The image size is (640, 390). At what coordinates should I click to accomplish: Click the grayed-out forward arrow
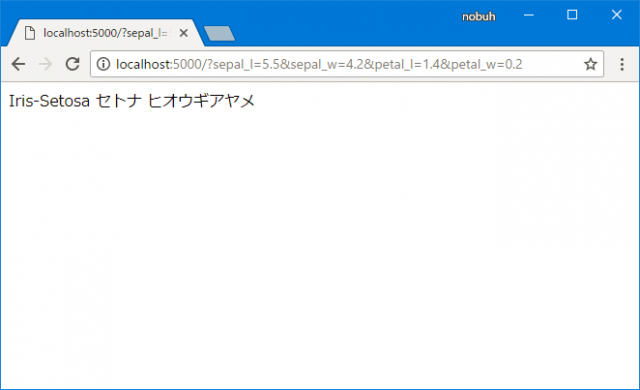pyautogui.click(x=45, y=64)
